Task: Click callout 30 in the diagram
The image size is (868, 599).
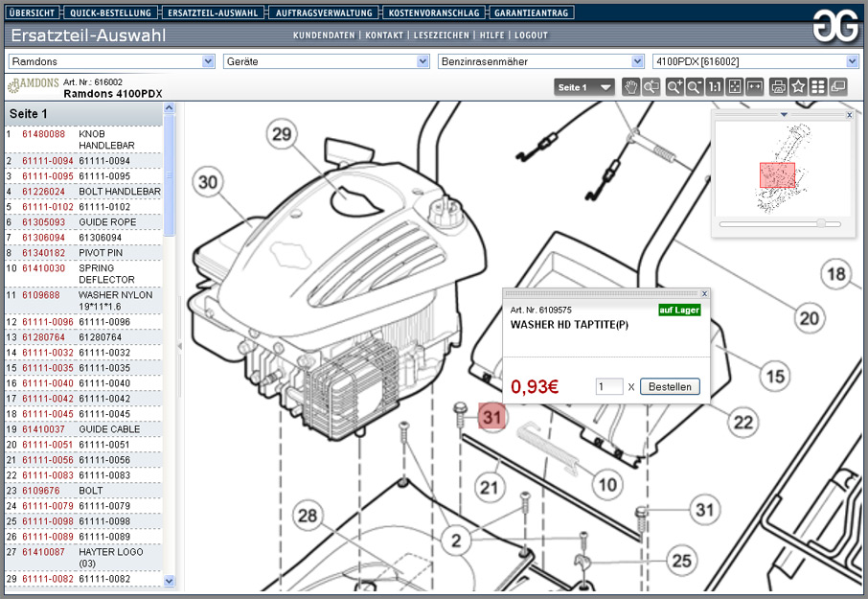Action: click(x=208, y=182)
